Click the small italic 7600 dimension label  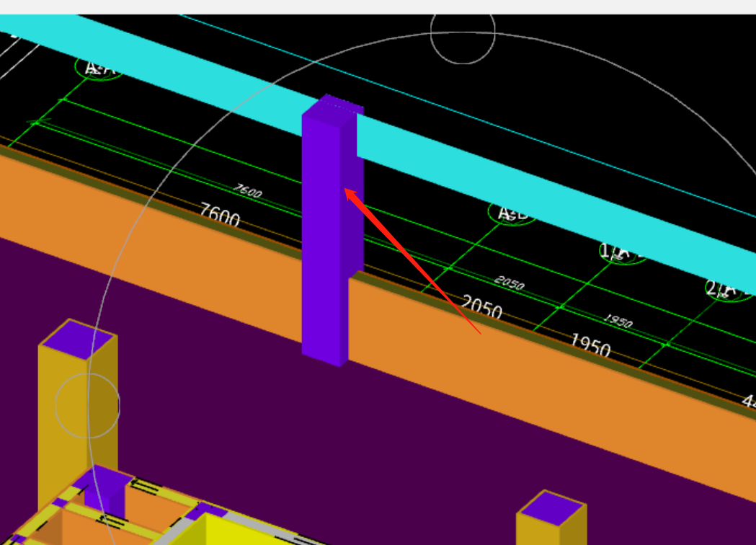248,190
